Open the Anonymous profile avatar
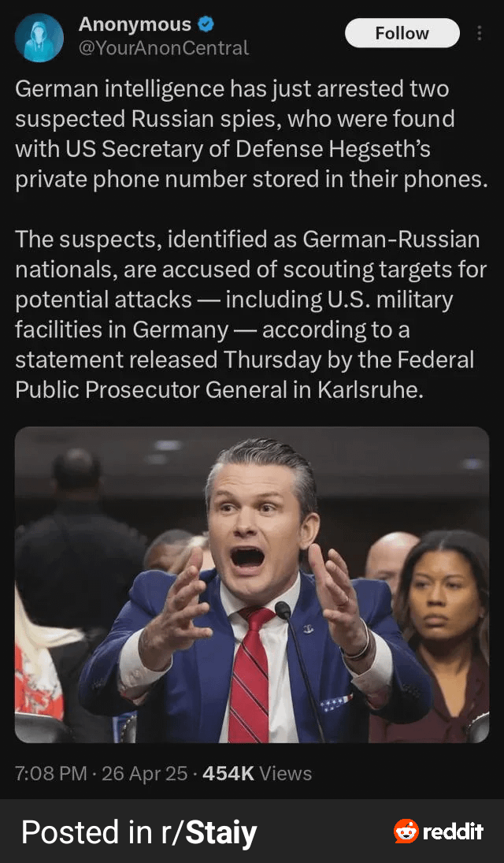This screenshot has width=504, height=863. [39, 37]
